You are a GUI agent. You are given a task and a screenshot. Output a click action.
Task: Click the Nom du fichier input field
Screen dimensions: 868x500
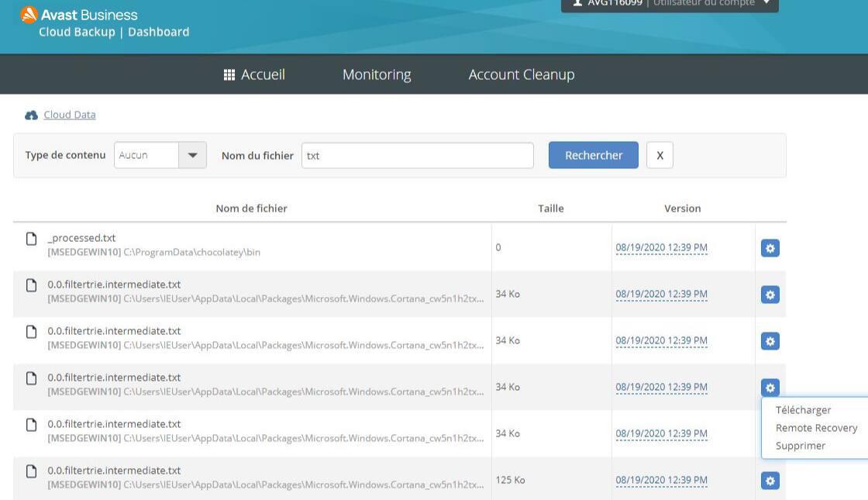[417, 155]
